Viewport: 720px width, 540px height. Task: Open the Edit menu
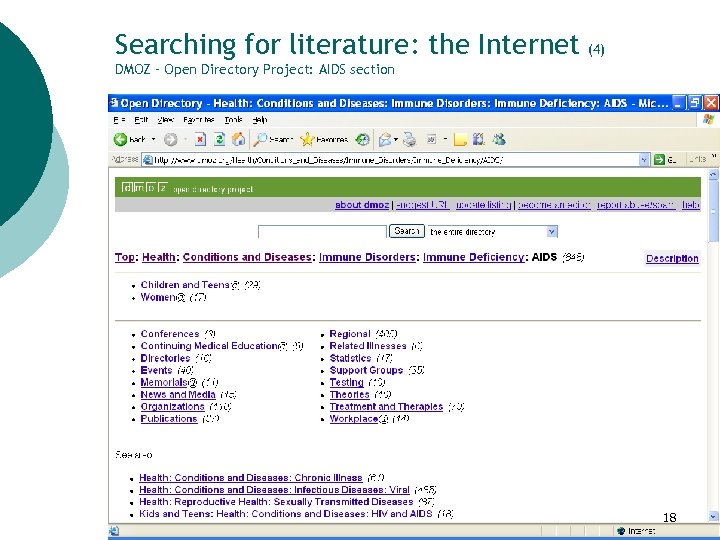pyautogui.click(x=141, y=120)
